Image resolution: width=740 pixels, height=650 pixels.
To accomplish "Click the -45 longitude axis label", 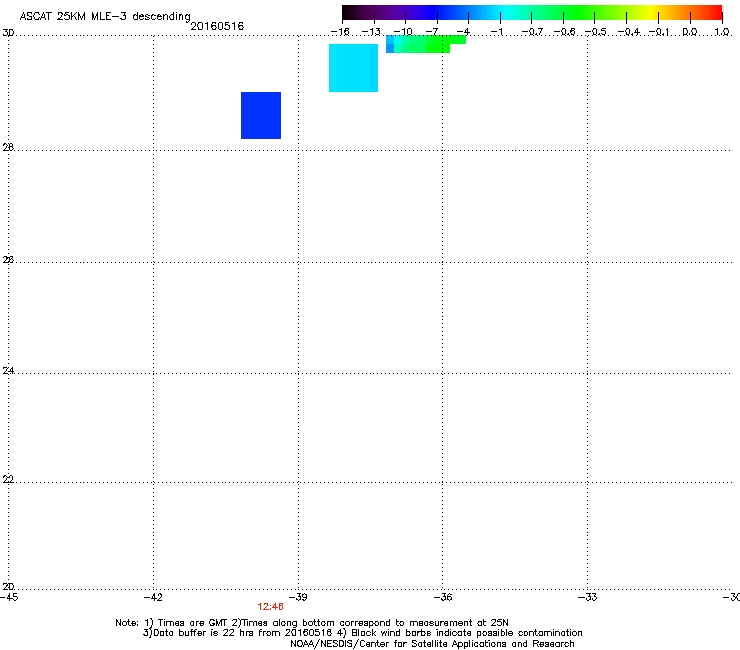I will click(x=9, y=597).
